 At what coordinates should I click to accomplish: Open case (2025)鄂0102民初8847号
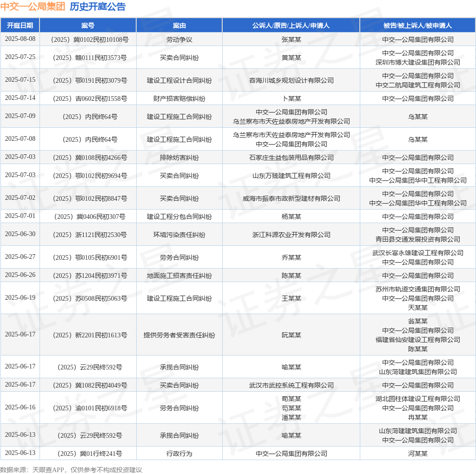(88, 198)
